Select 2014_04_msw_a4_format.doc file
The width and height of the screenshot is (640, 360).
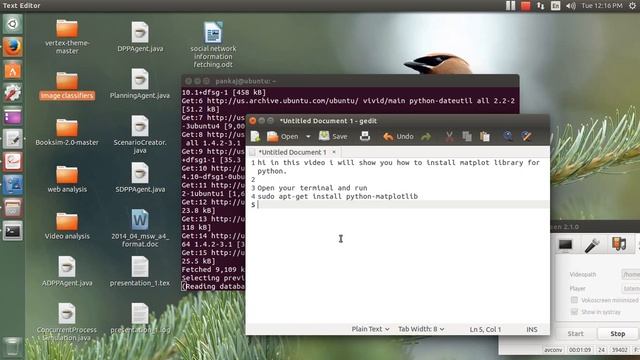click(140, 228)
